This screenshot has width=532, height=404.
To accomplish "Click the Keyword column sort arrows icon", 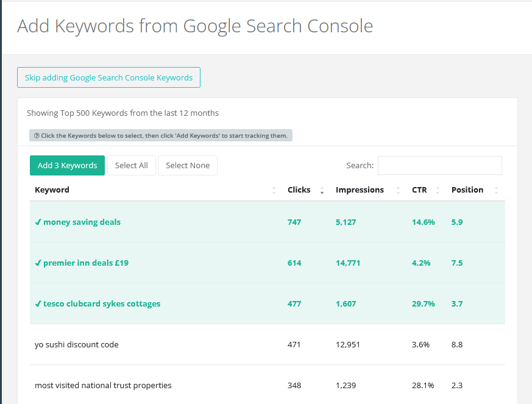I will click(x=274, y=190).
